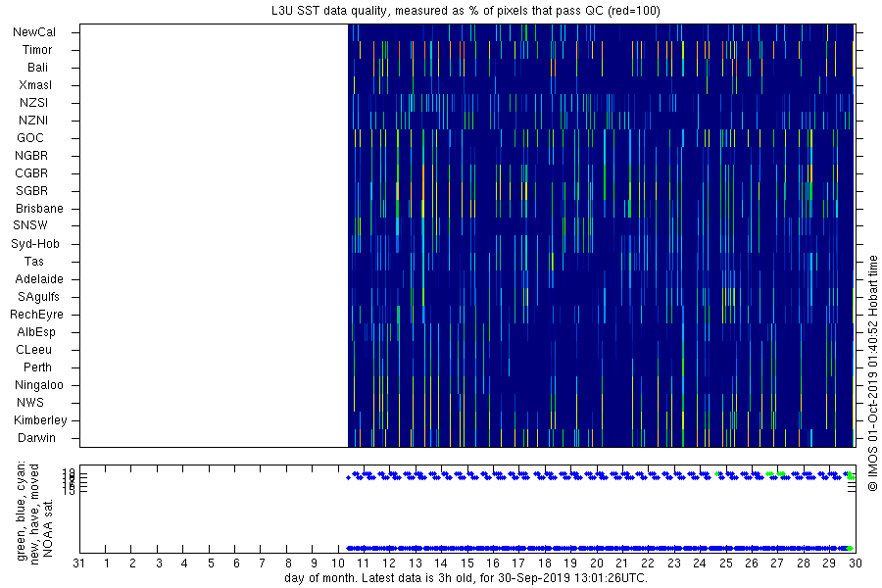Viewport: 882px width, 588px height.
Task: Click the empty white no-data area of heatmap
Action: pos(214,236)
